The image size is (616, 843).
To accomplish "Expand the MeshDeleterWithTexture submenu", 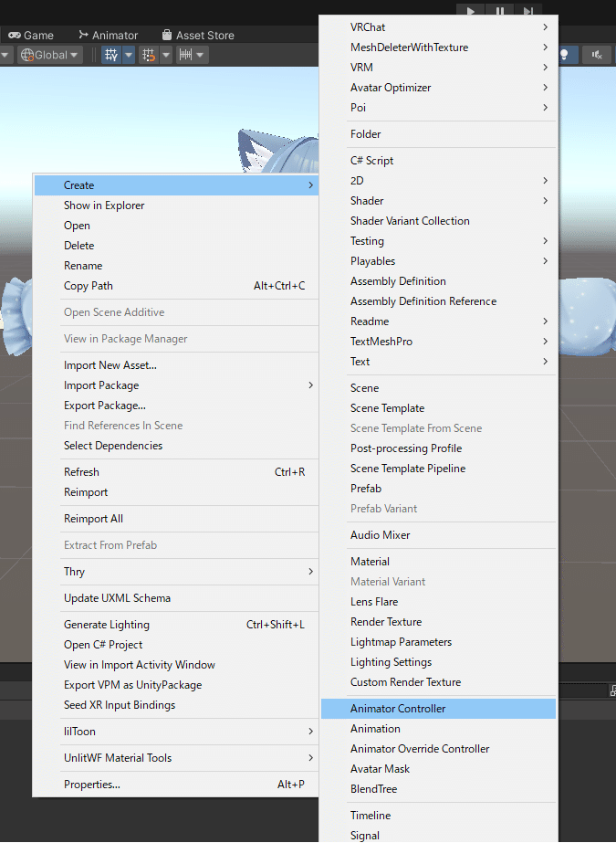I will coord(438,47).
